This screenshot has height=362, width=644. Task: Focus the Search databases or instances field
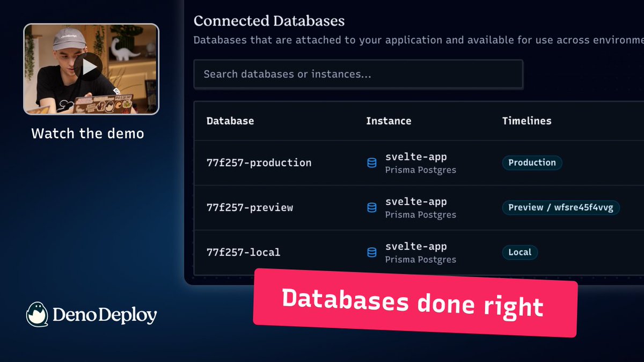click(x=358, y=74)
